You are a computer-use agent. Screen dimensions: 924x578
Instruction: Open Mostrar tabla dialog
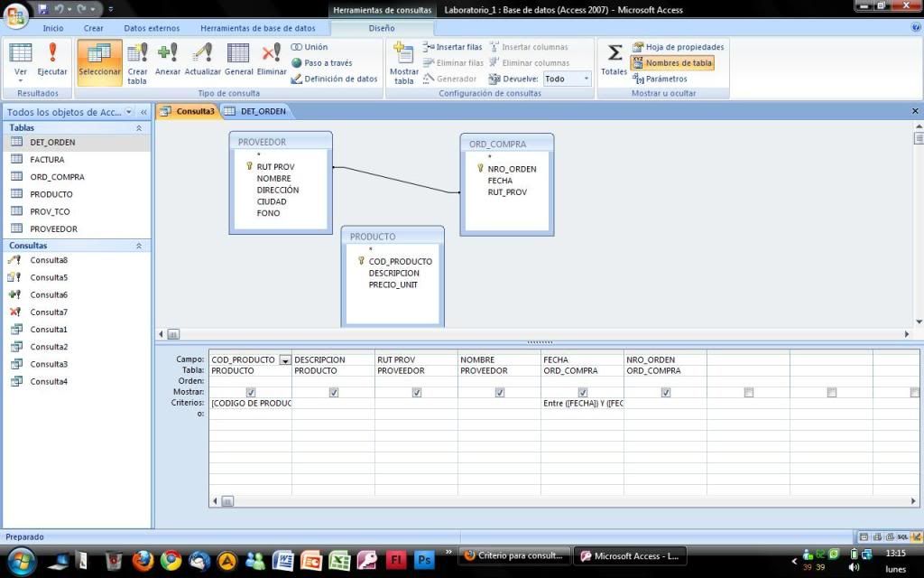(x=403, y=61)
